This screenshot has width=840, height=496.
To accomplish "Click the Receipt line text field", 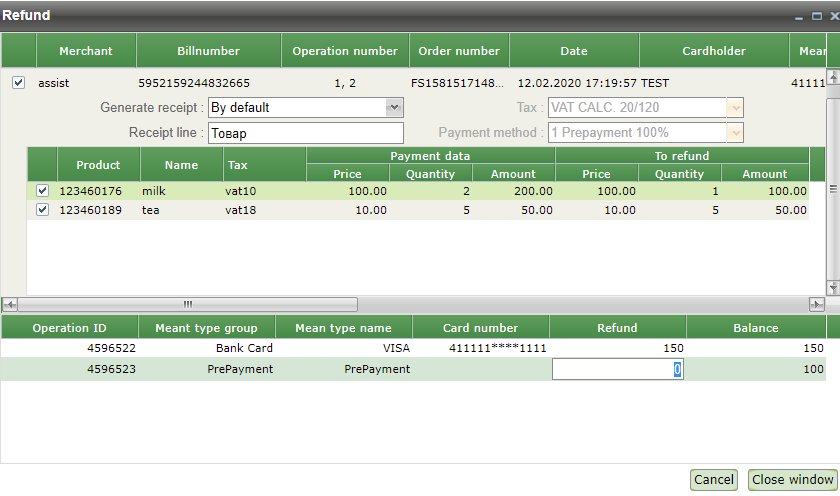I will coord(305,133).
